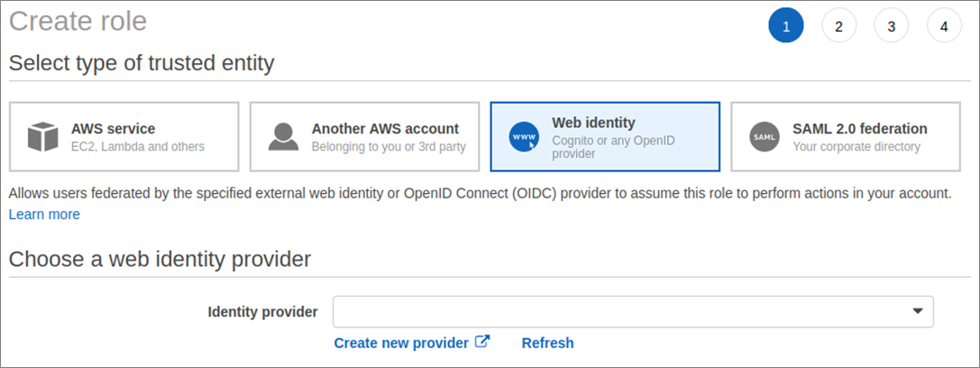Pick the Web identity trusted entity card
980x368 pixels.
click(x=605, y=136)
